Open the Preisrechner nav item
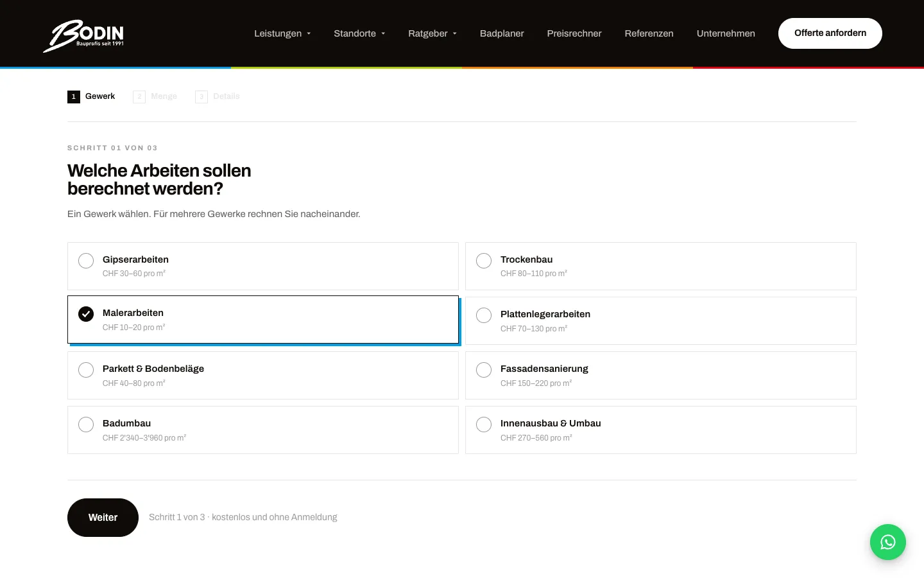The height and width of the screenshot is (578, 924). 574,33
